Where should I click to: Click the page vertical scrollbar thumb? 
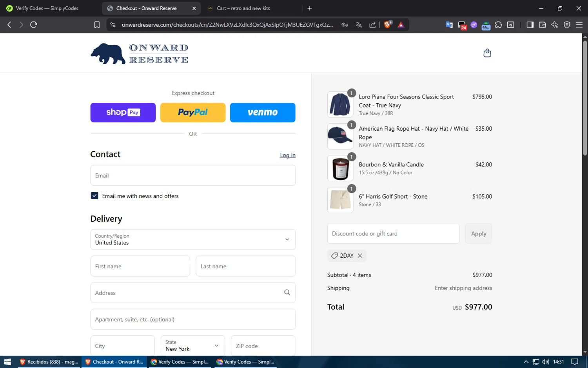[585, 98]
